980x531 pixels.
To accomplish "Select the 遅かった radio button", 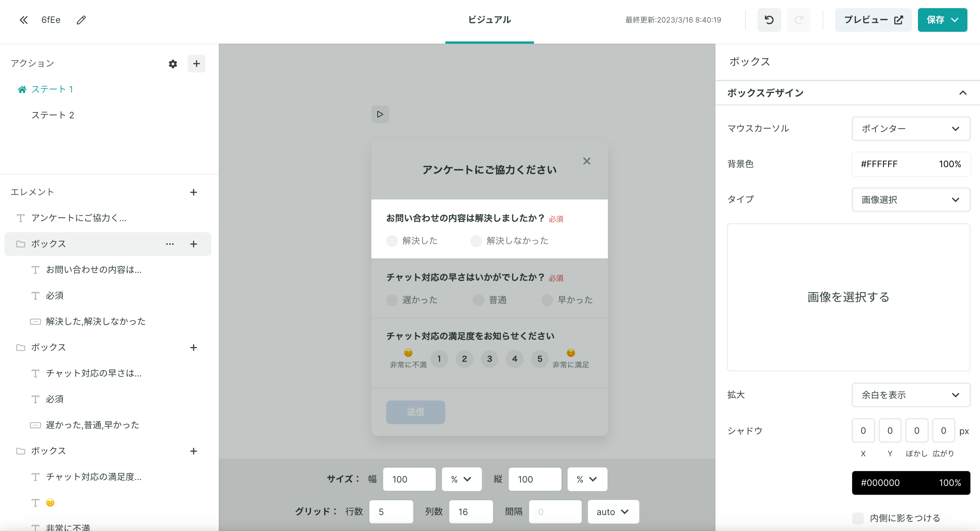I will click(x=392, y=300).
